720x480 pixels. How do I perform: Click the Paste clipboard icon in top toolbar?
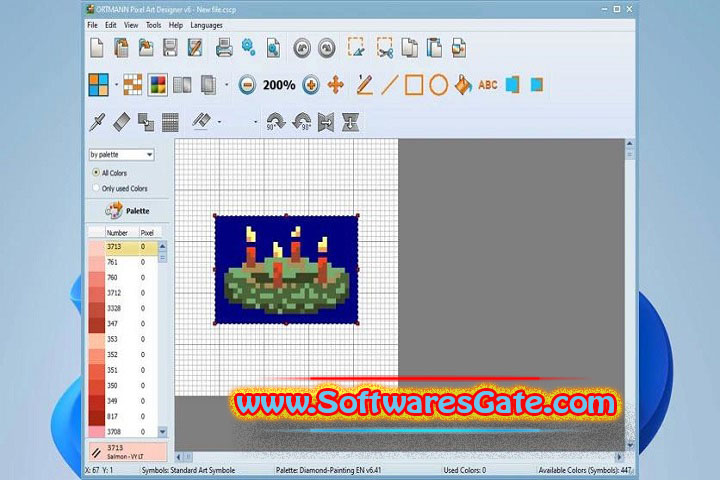(x=434, y=48)
